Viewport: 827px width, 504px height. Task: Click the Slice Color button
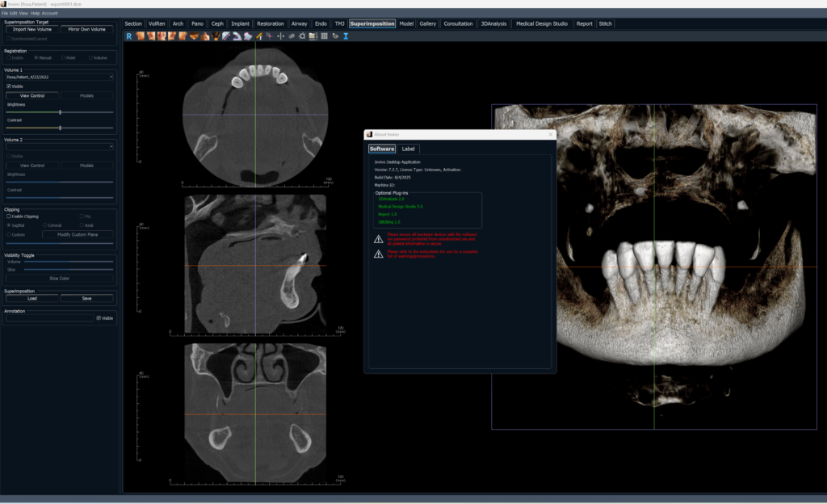point(59,279)
